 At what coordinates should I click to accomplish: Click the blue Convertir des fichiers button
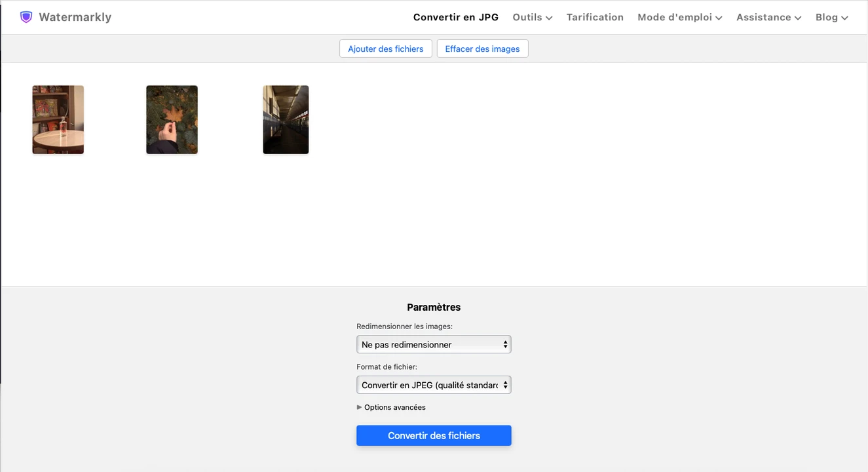click(433, 435)
